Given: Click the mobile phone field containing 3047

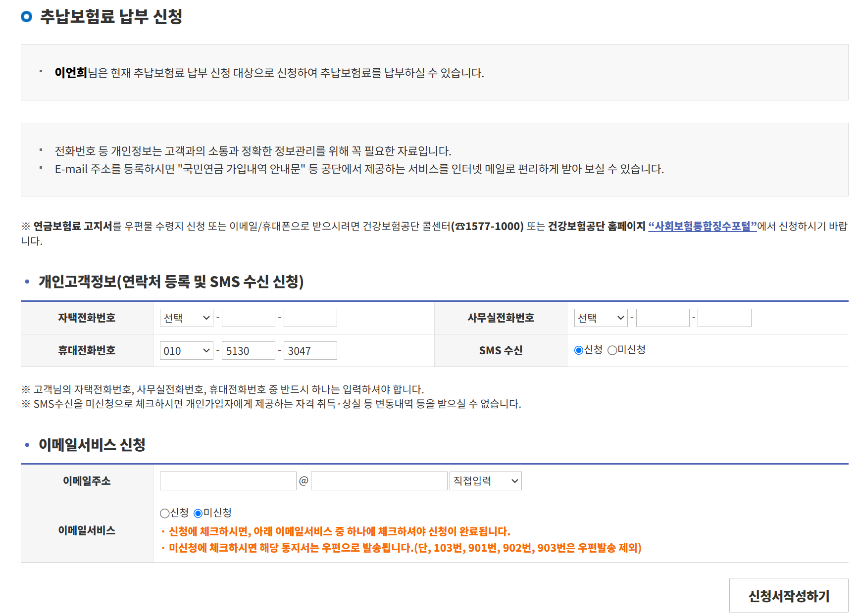Looking at the screenshot, I should [310, 350].
